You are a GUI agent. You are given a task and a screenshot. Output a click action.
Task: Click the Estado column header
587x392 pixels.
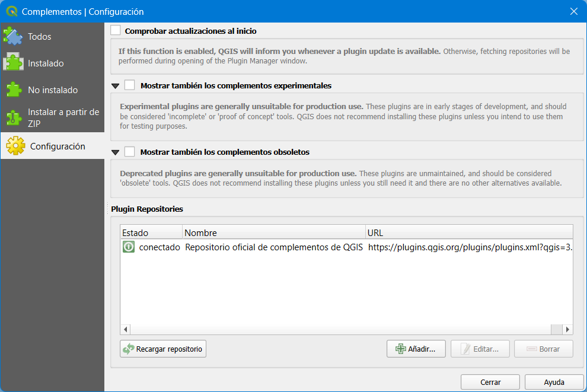(151, 232)
